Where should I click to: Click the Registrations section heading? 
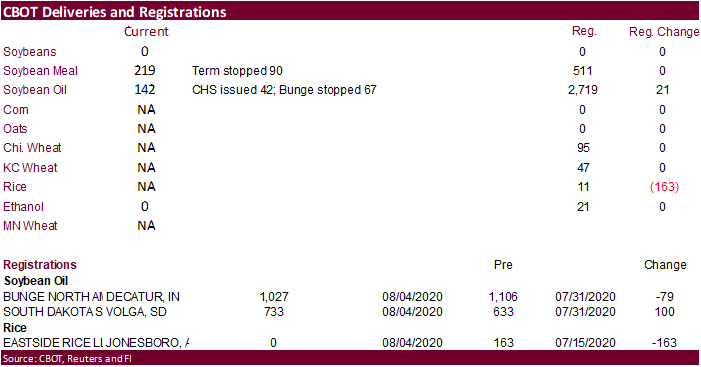(x=40, y=265)
